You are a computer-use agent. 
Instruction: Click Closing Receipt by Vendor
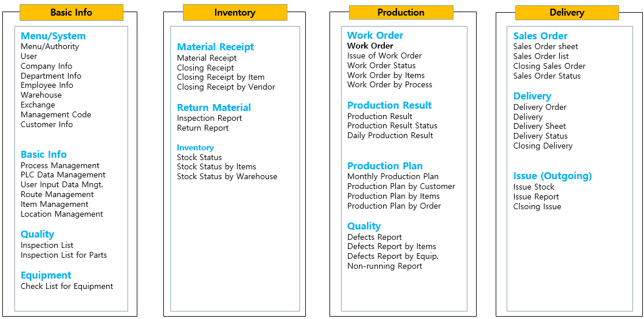click(226, 87)
